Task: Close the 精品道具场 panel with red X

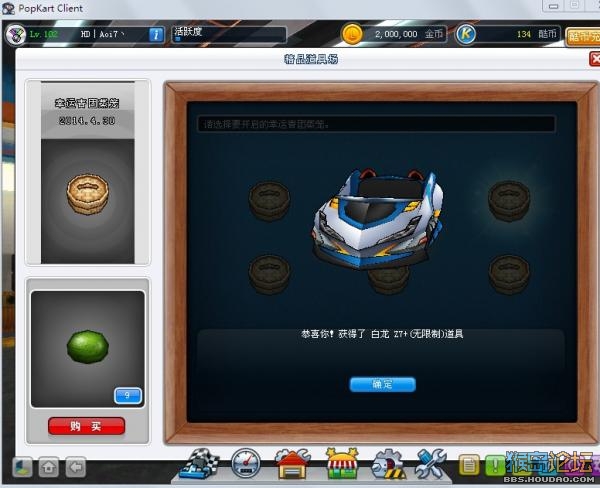Action: 595,59
